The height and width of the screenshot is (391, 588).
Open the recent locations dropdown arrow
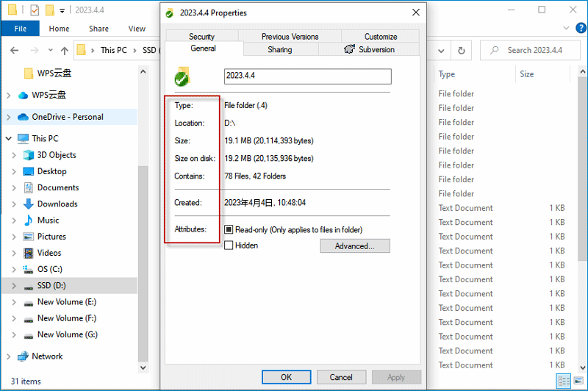[50, 50]
